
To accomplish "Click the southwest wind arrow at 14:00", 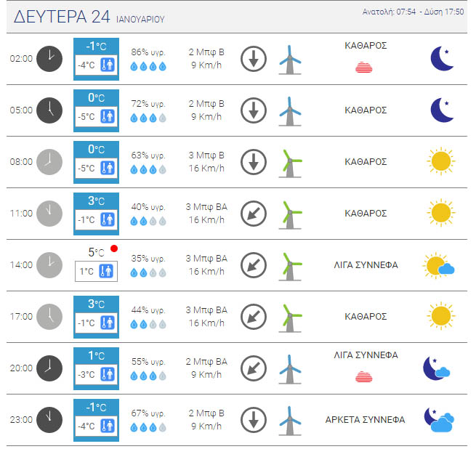I will (254, 265).
